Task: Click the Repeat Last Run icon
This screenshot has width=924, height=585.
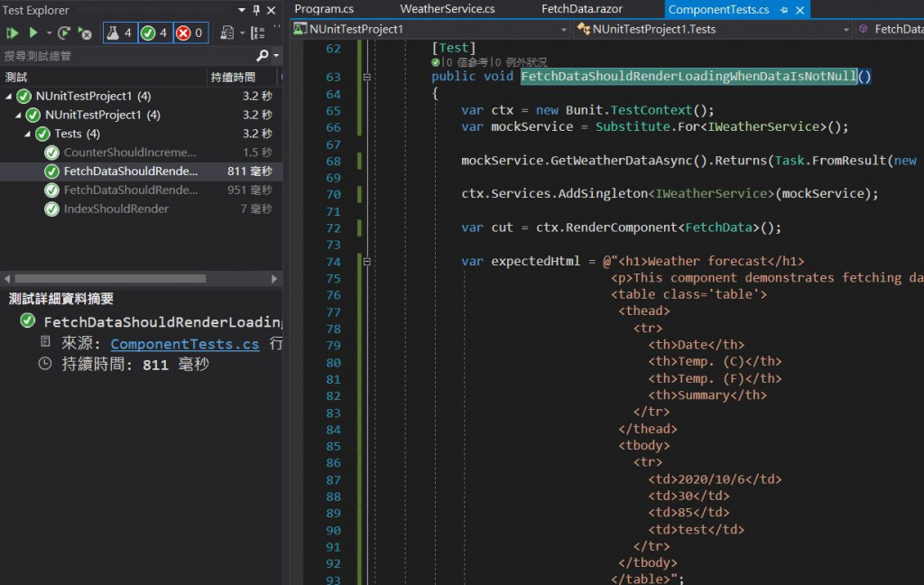Action: [x=64, y=33]
